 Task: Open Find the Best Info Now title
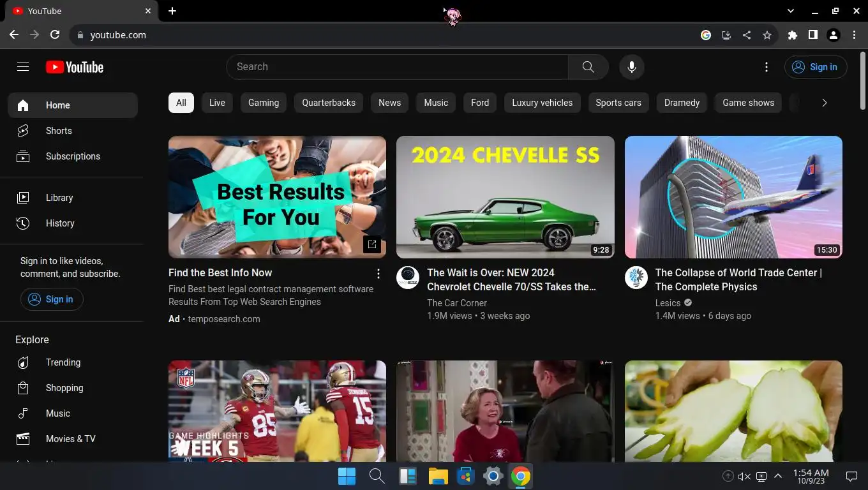(220, 272)
